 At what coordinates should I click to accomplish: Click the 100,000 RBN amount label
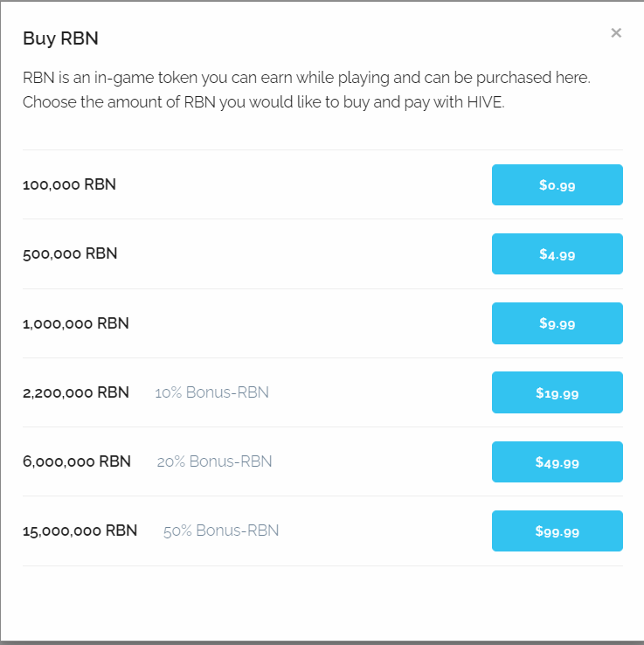click(x=69, y=184)
